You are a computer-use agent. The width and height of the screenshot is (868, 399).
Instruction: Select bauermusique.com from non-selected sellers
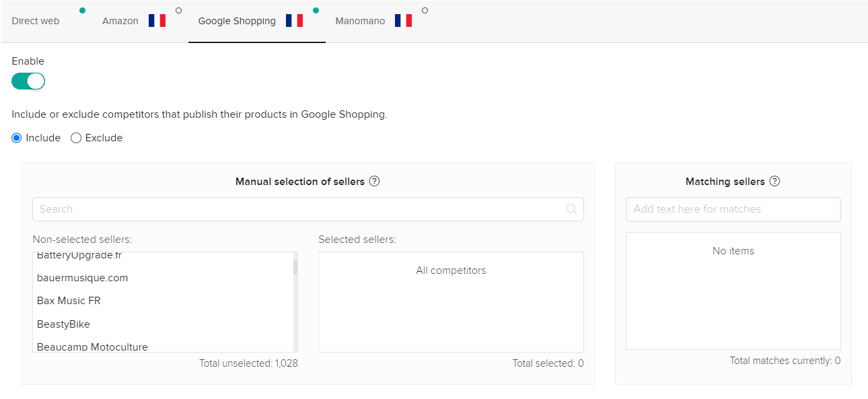tap(82, 278)
